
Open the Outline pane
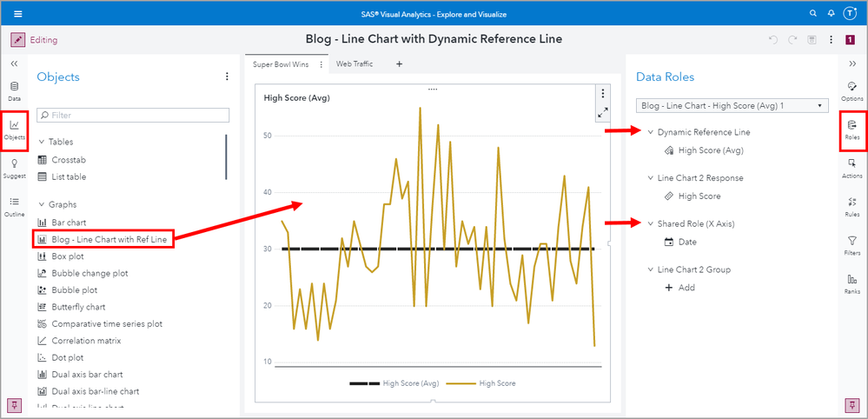(x=15, y=207)
